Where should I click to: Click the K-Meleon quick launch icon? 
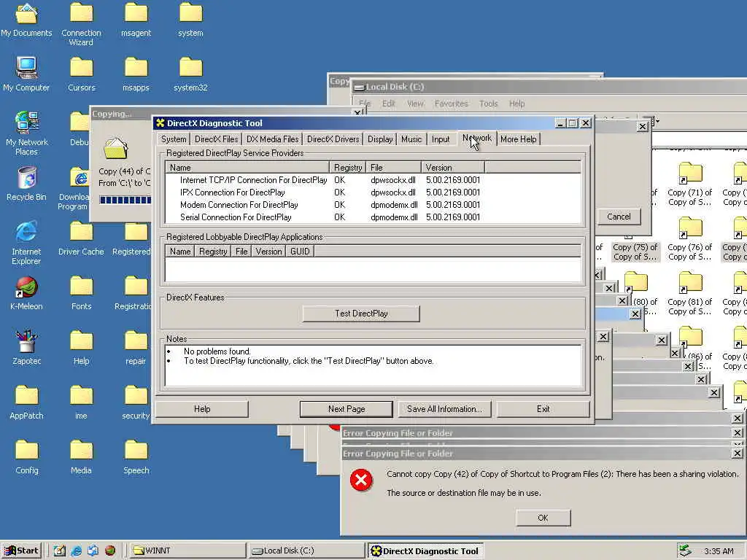coord(110,551)
